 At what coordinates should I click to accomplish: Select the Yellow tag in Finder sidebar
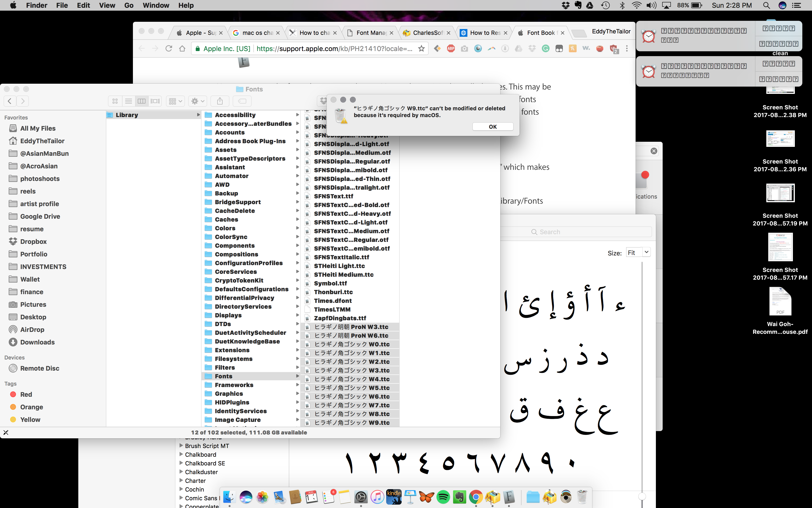pos(30,420)
